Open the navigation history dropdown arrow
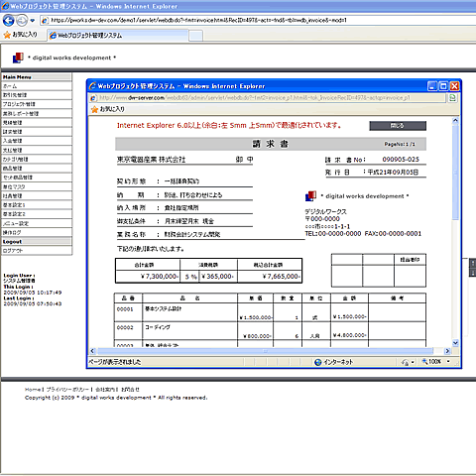 click(x=32, y=21)
